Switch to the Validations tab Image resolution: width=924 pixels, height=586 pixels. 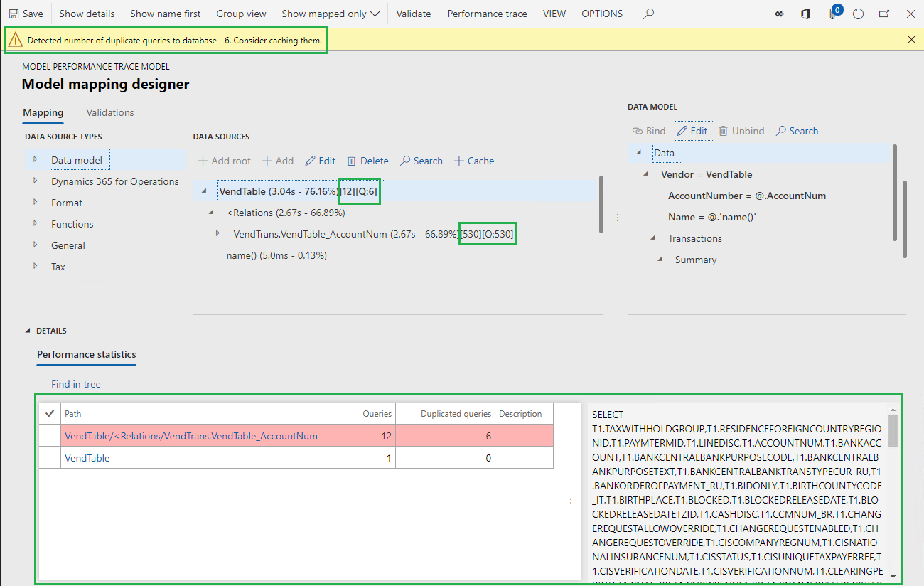(x=109, y=112)
